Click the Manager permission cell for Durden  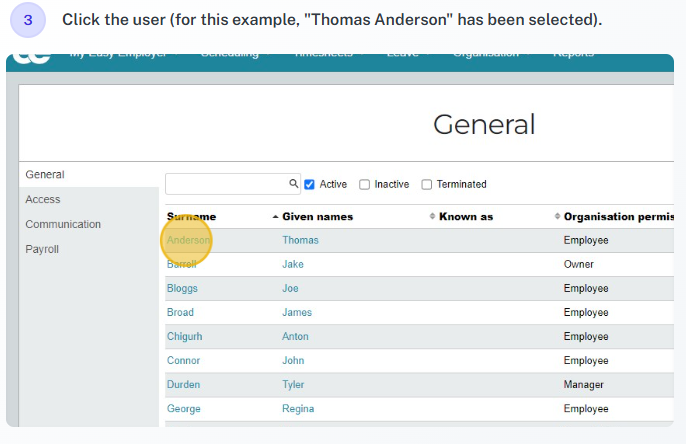[x=584, y=385]
